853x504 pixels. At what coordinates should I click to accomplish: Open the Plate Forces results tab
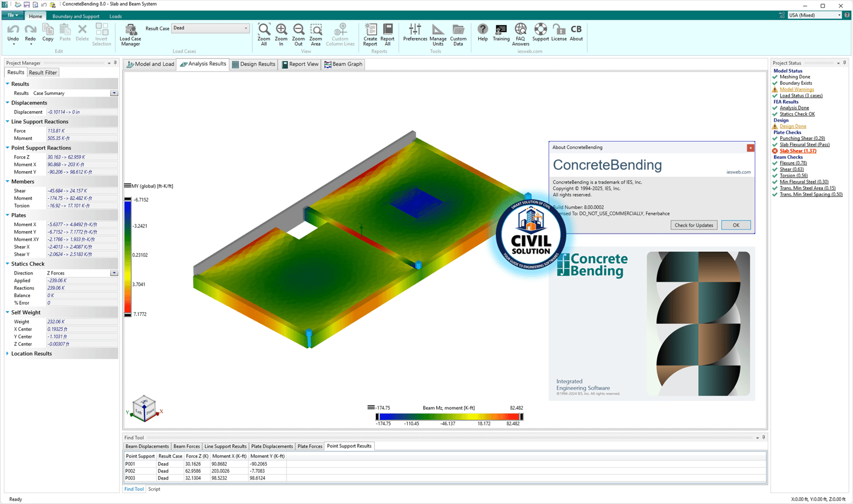pos(309,447)
